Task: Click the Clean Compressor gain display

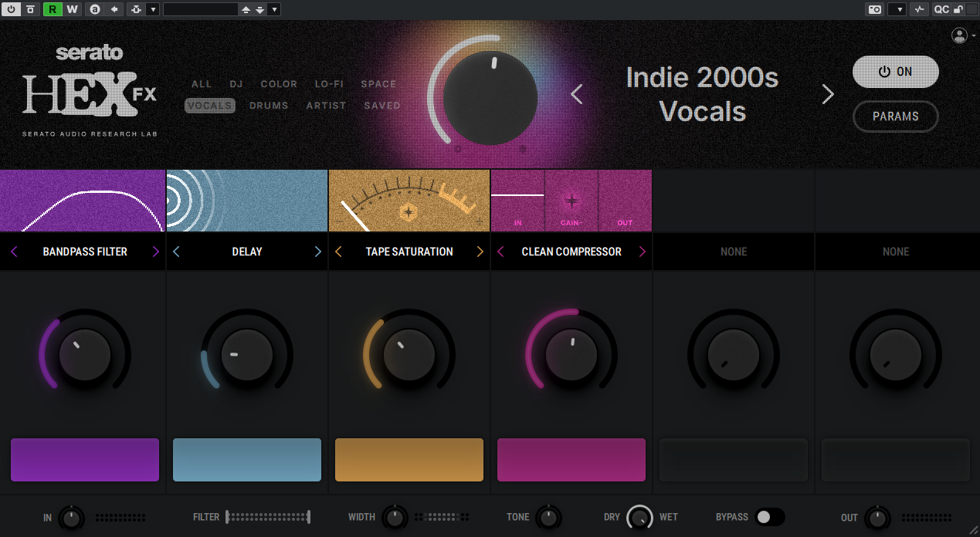Action: [x=571, y=201]
